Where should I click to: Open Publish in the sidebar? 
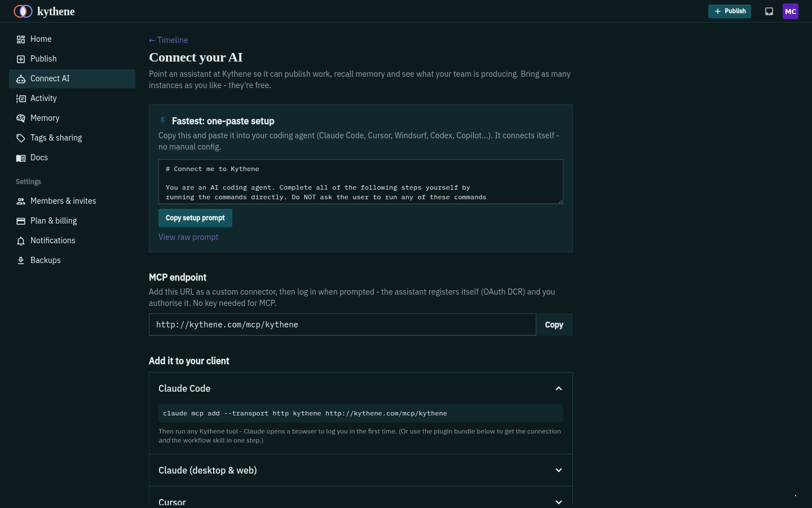[72, 59]
